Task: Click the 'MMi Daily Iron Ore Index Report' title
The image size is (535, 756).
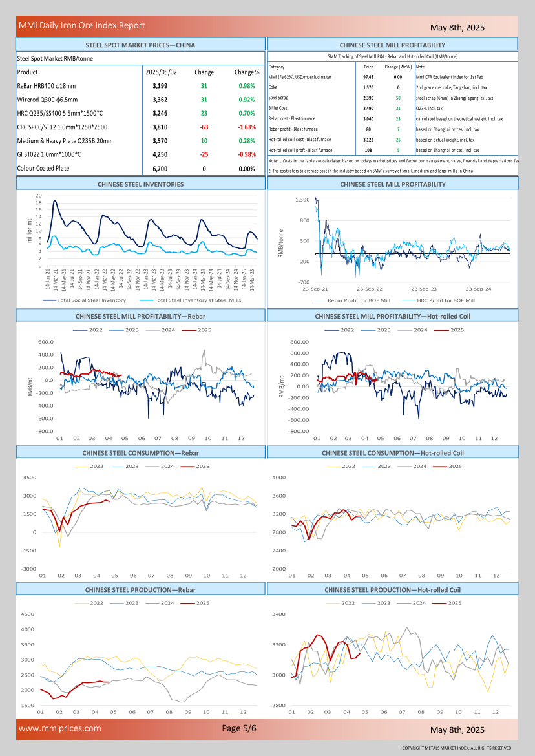Action: click(82, 26)
